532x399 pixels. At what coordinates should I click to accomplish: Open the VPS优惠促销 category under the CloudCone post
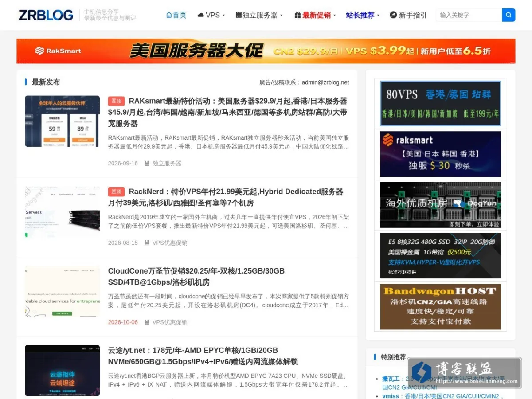170,322
